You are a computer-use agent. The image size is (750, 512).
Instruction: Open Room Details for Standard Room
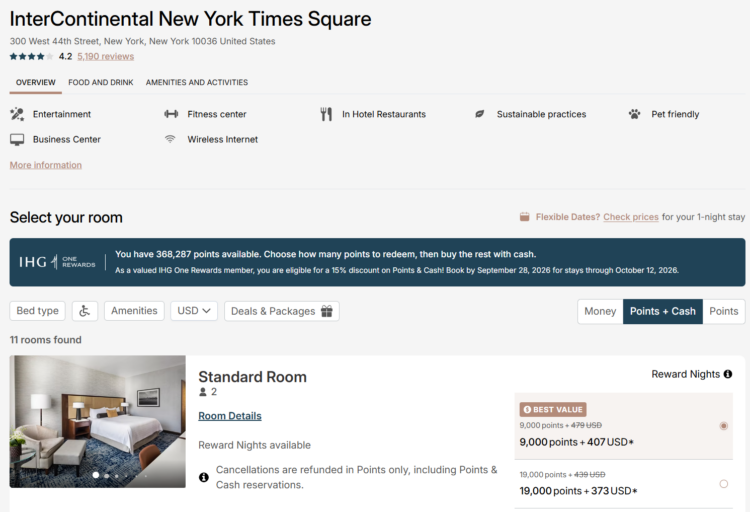click(230, 416)
